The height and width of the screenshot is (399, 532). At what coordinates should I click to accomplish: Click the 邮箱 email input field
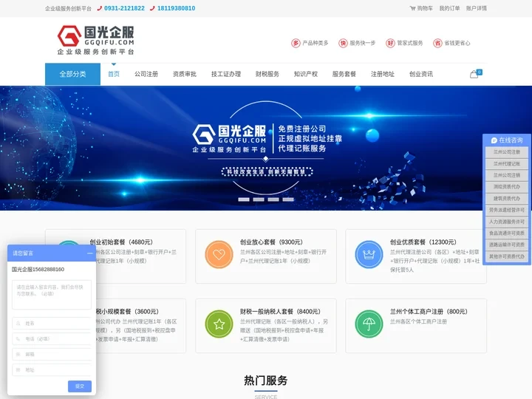point(52,354)
